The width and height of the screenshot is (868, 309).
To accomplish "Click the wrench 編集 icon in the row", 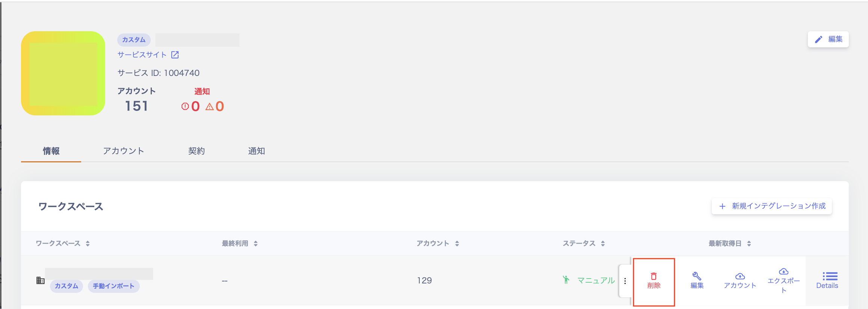I will (697, 277).
